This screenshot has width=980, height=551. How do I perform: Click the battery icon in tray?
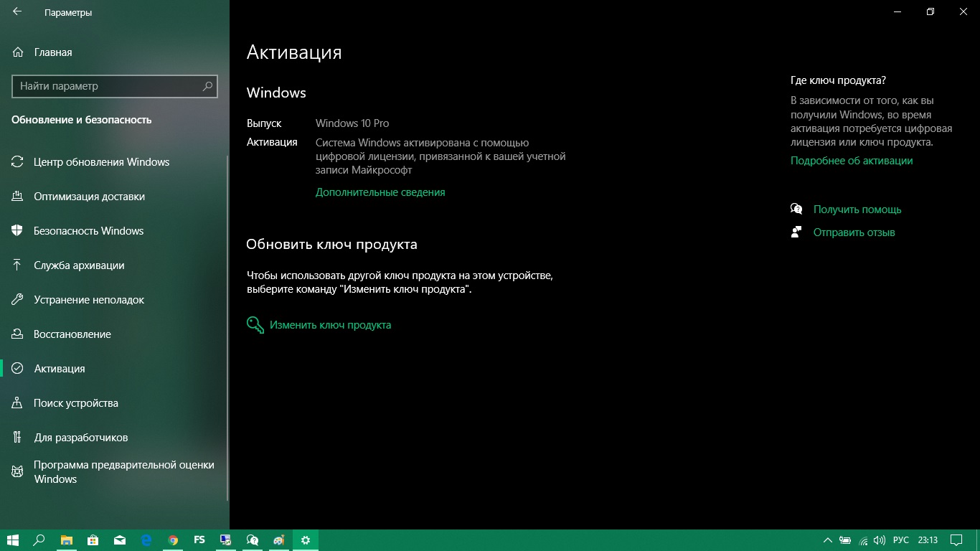846,540
